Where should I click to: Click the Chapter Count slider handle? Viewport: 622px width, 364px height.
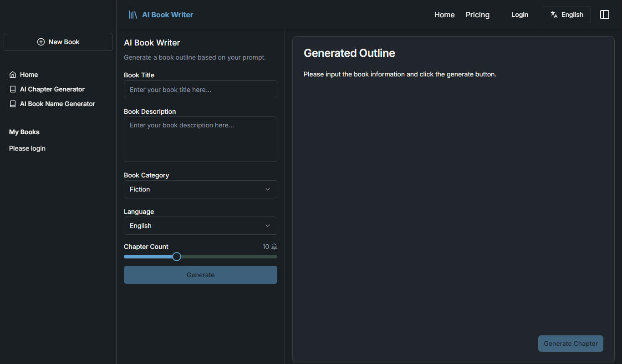pos(177,257)
